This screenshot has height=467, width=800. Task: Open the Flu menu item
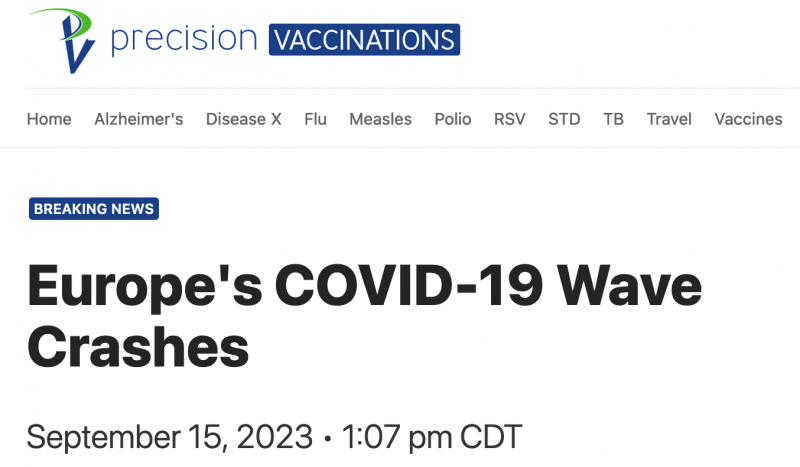tap(315, 119)
